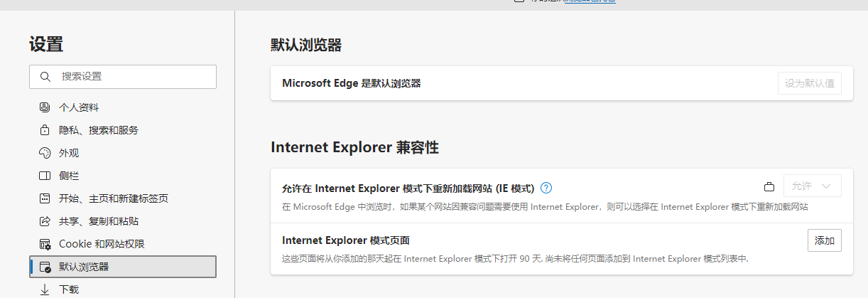868x298 pixels.
Task: Open 侧栏 settings section
Action: point(123,176)
